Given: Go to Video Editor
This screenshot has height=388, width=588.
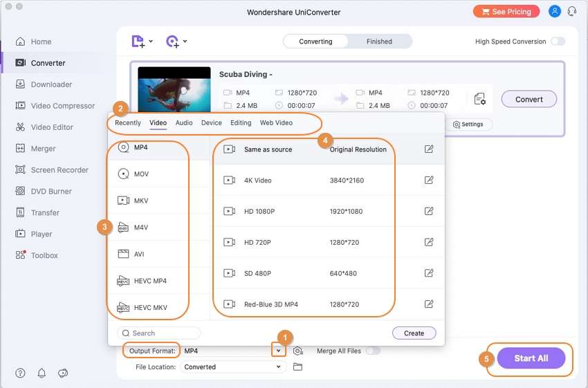Looking at the screenshot, I should [x=44, y=127].
